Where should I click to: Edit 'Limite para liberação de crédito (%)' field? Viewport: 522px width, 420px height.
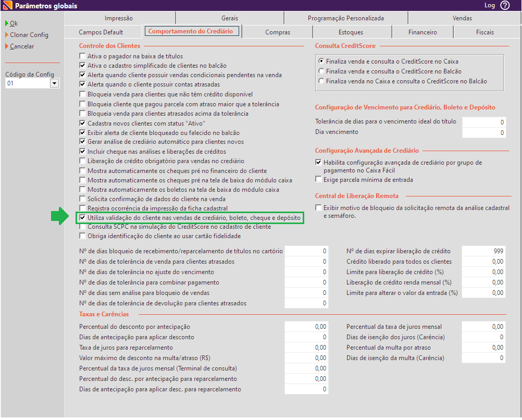(x=484, y=272)
